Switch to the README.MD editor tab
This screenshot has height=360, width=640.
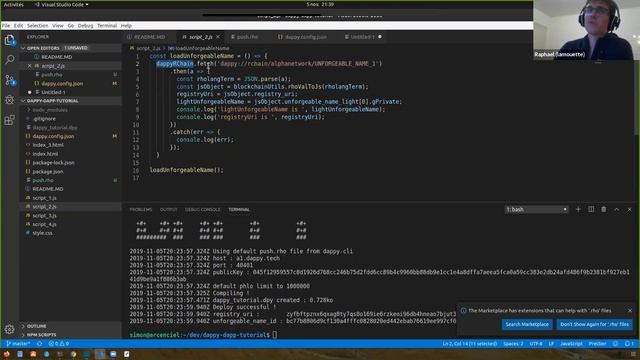point(149,37)
